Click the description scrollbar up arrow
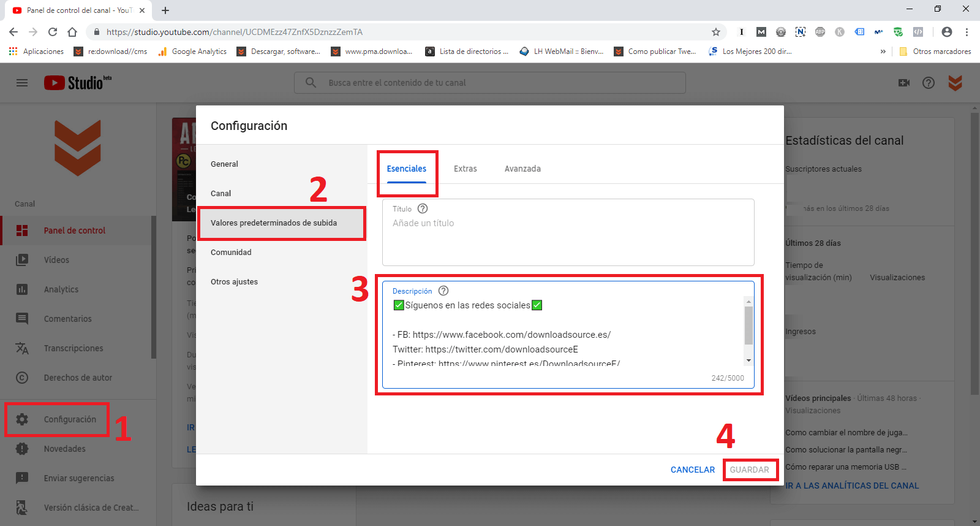Image resolution: width=980 pixels, height=526 pixels. [748, 302]
